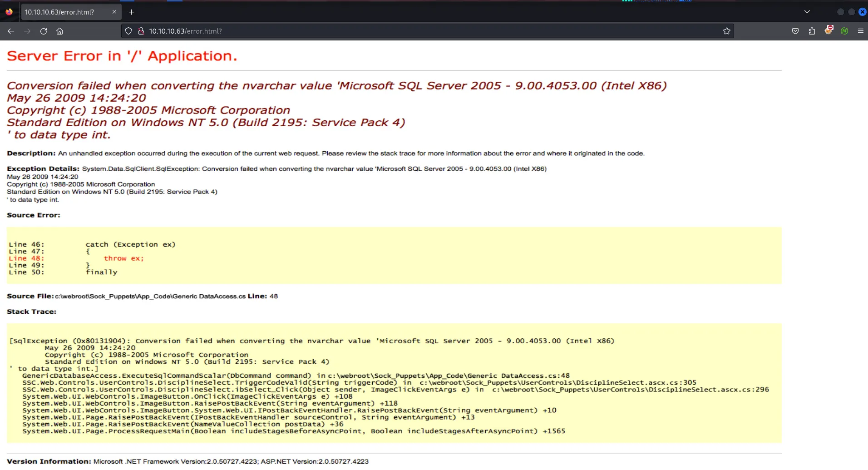Click red italic "Copyright (c) 1988-2005 Microsoft Corporation"
The height and width of the screenshot is (470, 868).
148,110
